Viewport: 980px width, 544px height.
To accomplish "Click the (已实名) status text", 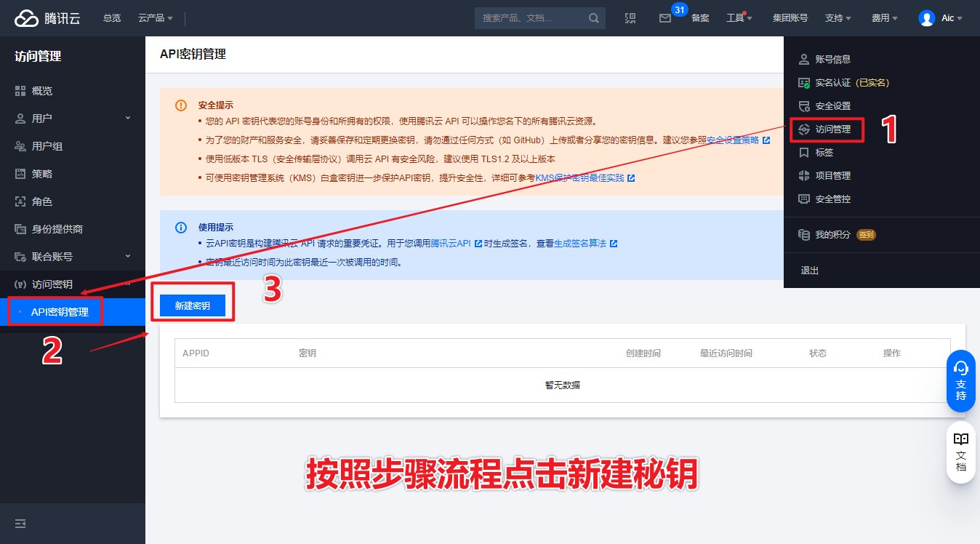I will point(872,83).
